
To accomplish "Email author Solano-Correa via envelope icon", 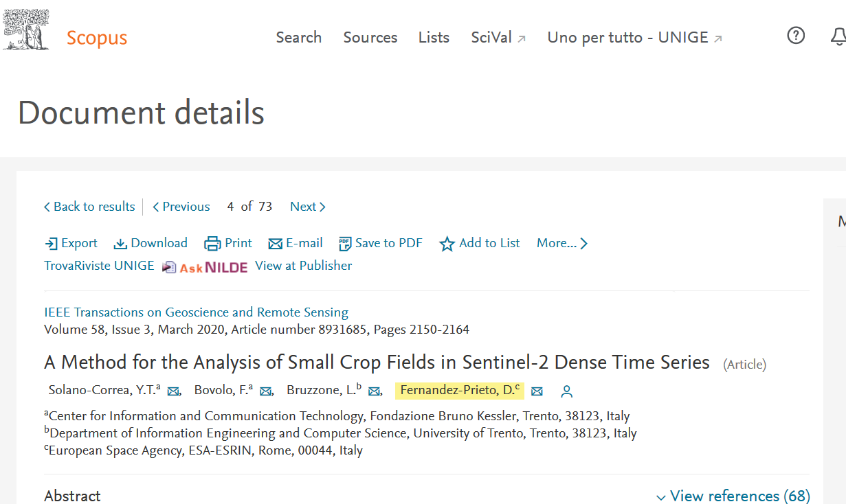I will [x=174, y=391].
